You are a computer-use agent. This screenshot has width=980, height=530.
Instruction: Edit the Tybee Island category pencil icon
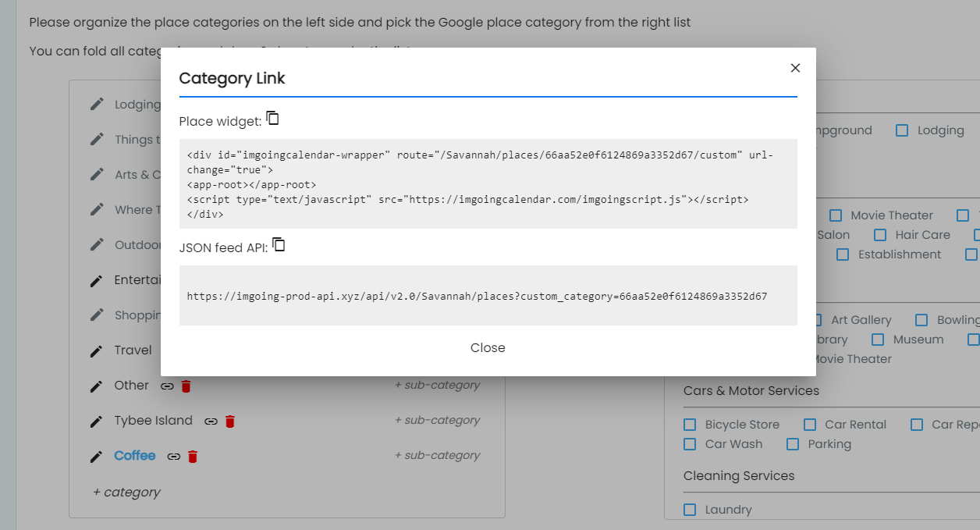pos(97,421)
